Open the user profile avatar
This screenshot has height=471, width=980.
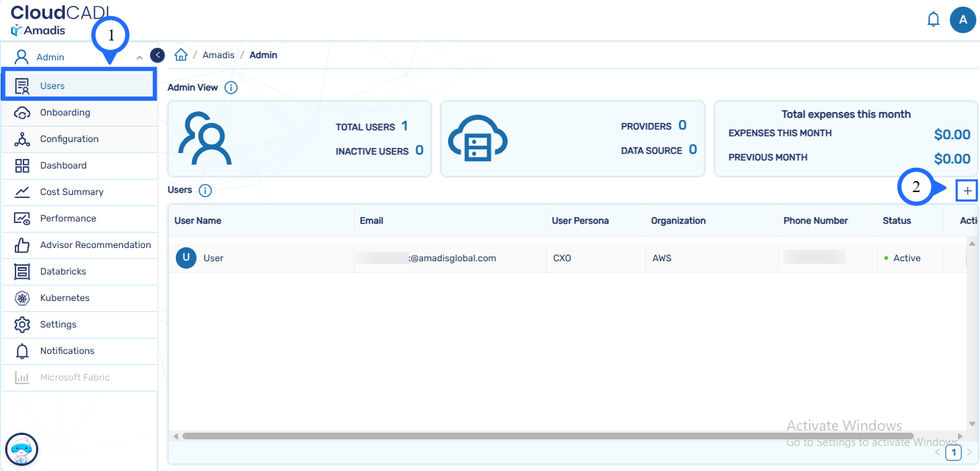pos(962,20)
